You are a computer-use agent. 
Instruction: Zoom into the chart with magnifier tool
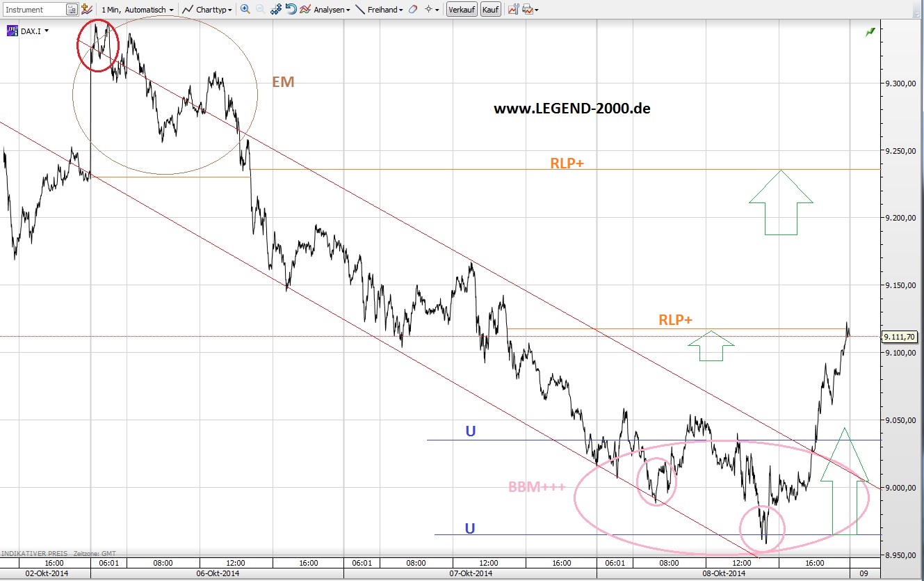coord(243,9)
